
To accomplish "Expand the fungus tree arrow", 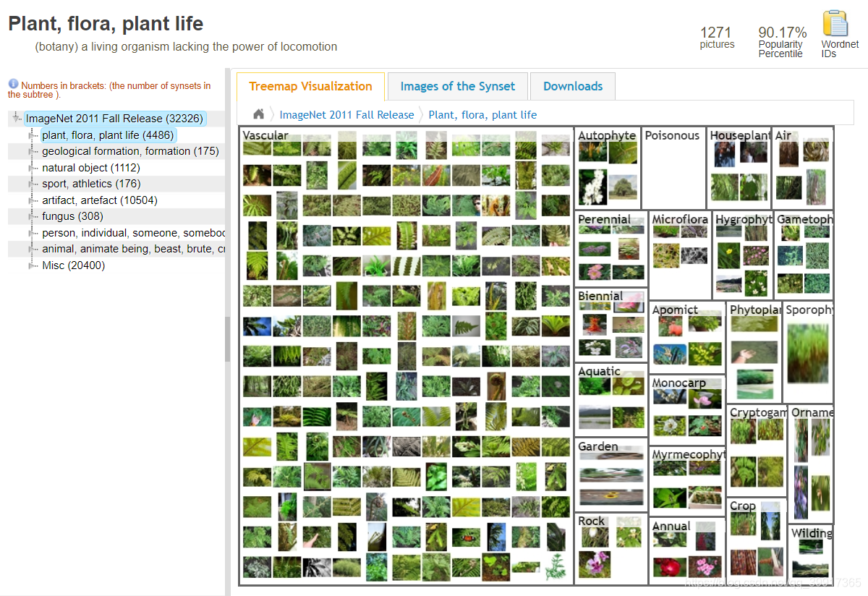I will coord(33,216).
